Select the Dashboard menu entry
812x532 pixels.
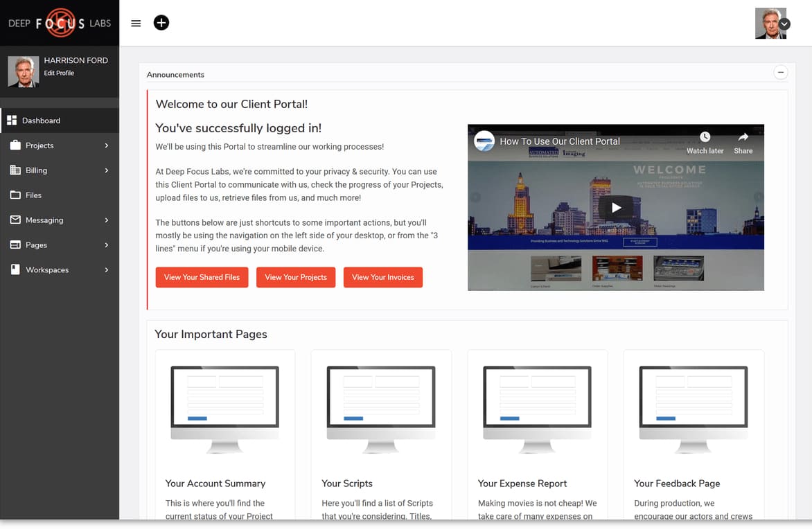click(42, 120)
